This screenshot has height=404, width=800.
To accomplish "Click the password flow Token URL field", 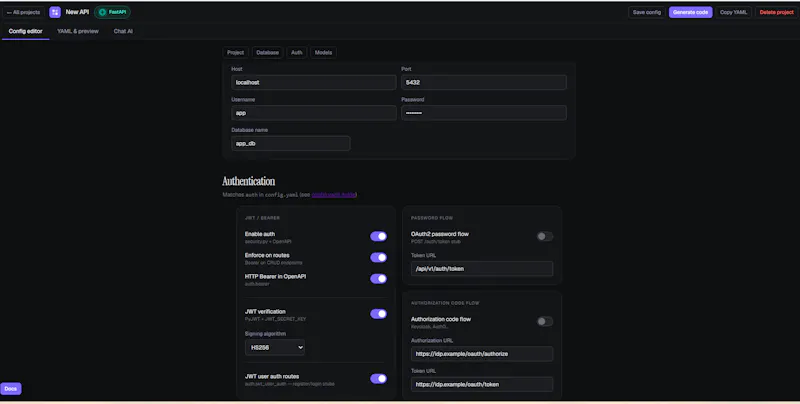I will click(482, 269).
